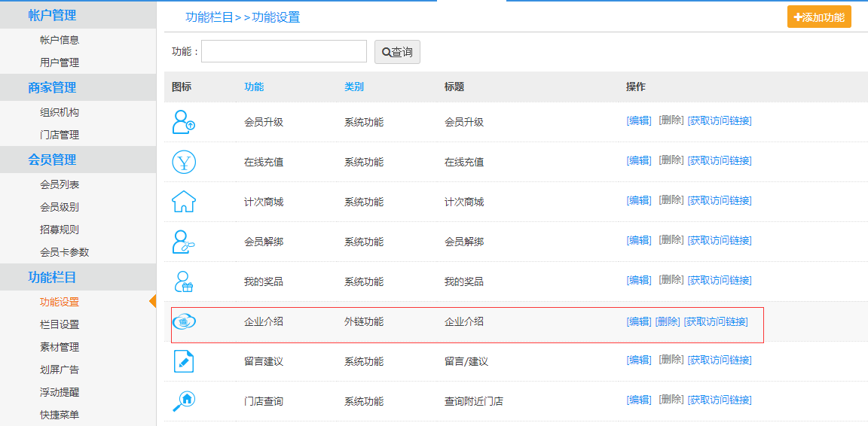868x426 pixels.
Task: Open 招募规则 in the sidebar
Action: click(60, 230)
